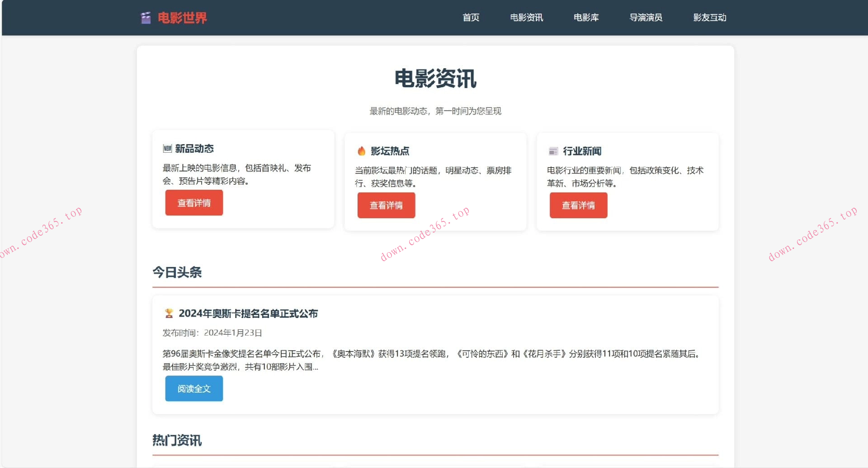
Task: Click the trophy icon beside Oscar headline
Action: [x=168, y=313]
